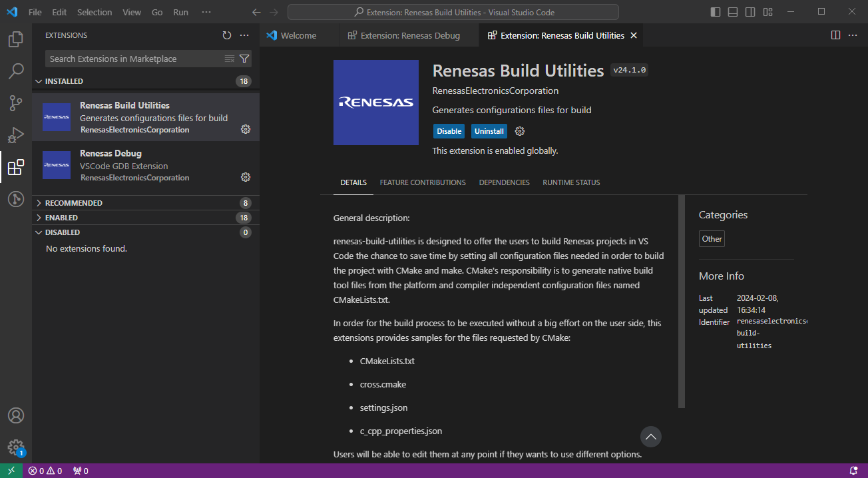Image resolution: width=868 pixels, height=478 pixels.
Task: Click the Other category tag
Action: [x=712, y=239]
